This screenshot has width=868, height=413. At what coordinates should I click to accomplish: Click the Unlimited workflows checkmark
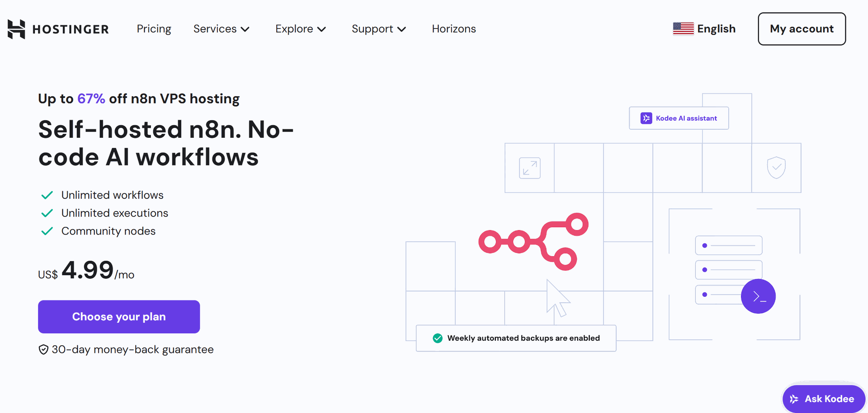tap(47, 195)
